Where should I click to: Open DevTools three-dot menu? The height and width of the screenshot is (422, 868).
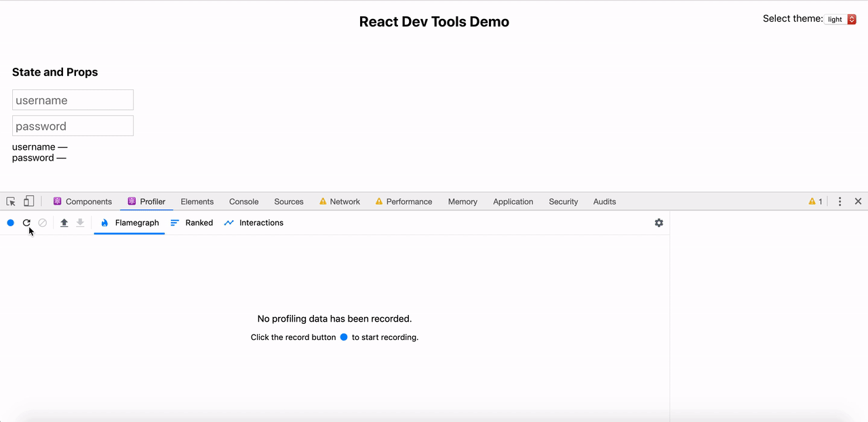coord(840,201)
